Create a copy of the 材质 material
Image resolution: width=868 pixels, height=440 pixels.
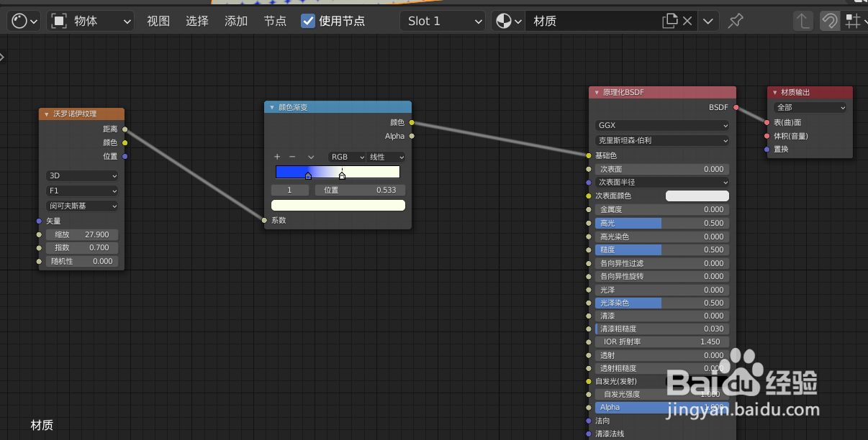671,21
